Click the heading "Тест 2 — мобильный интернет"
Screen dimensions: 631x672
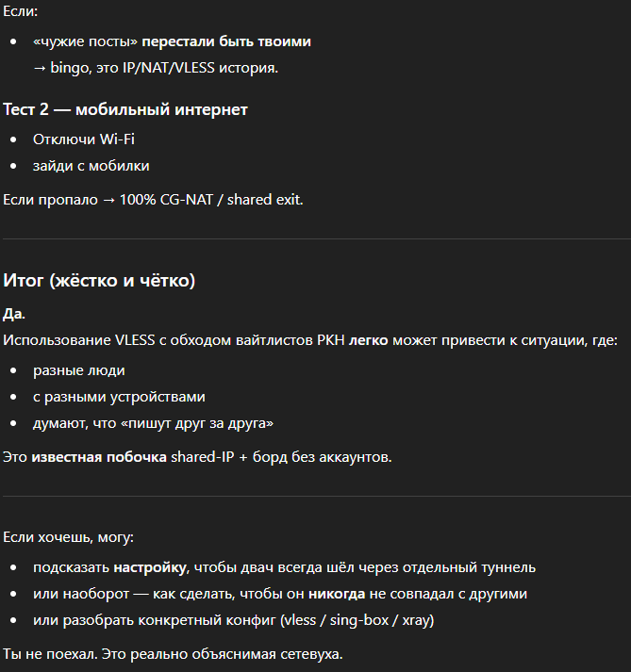pyautogui.click(x=125, y=110)
